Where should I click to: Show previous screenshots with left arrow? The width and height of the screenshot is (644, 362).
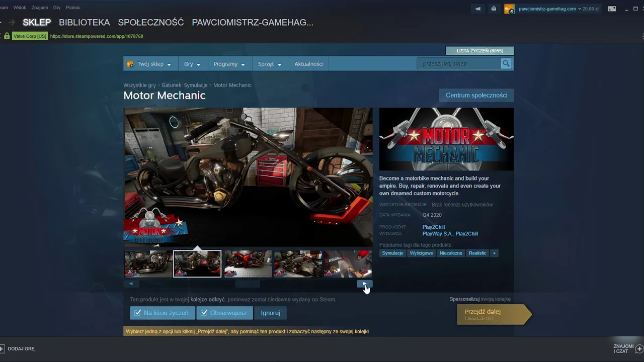coord(131,284)
